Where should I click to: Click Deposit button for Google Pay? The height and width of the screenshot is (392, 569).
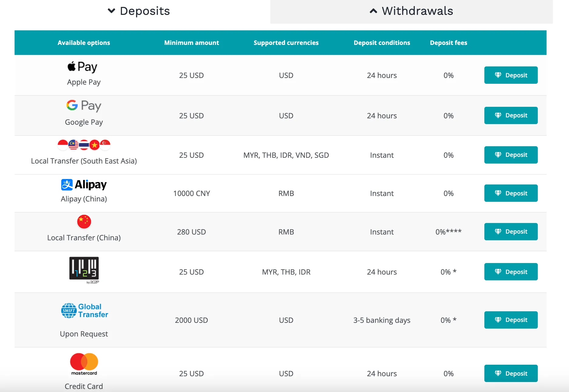[511, 115]
